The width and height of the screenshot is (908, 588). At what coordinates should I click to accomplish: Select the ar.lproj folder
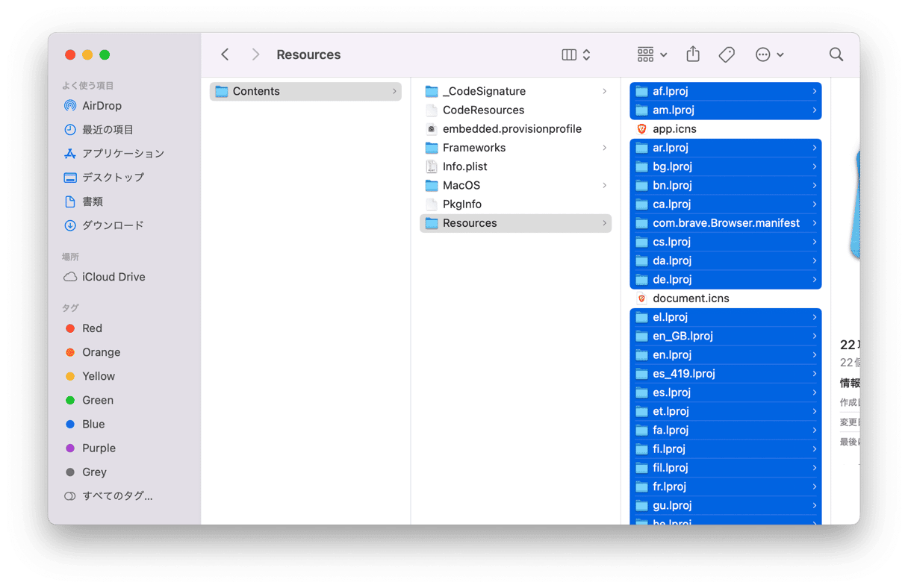tap(726, 148)
